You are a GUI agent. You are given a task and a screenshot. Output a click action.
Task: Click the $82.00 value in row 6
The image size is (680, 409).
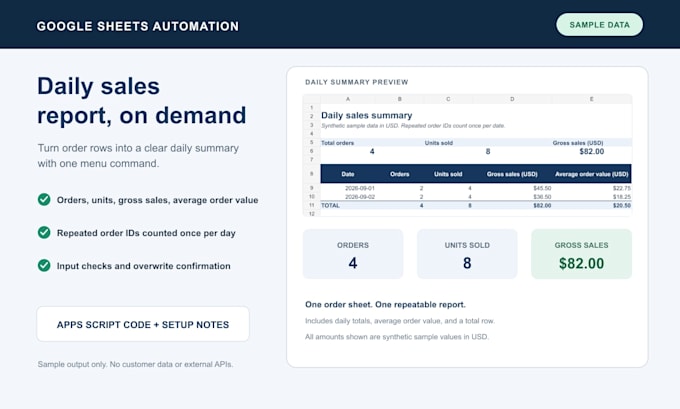[x=592, y=151]
